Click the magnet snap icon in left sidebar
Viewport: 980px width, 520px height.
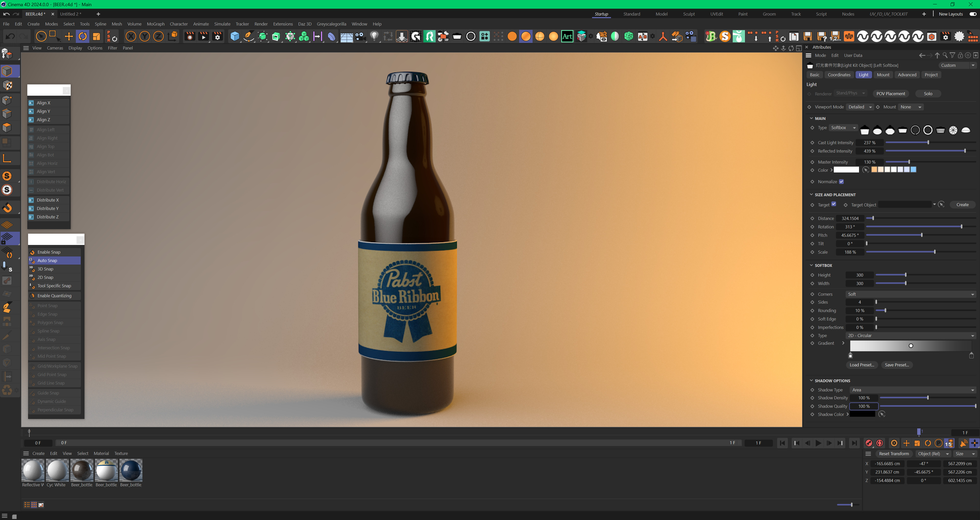(7, 208)
